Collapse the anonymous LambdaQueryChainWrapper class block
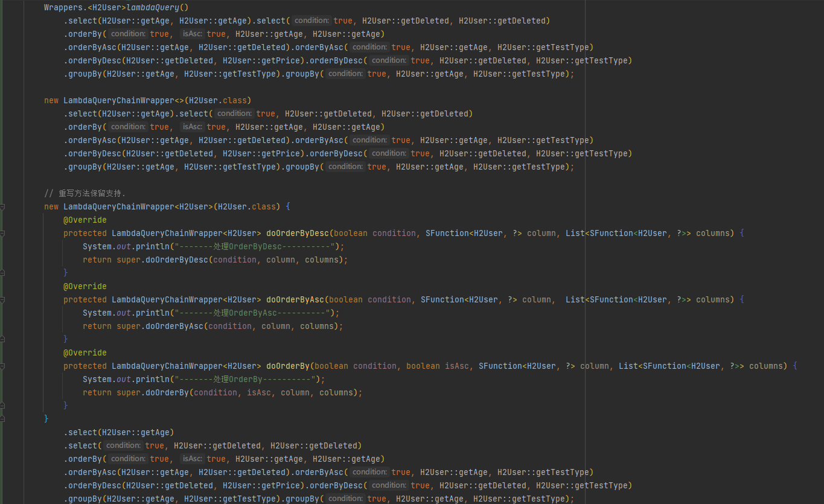This screenshot has height=504, width=824. click(x=3, y=207)
